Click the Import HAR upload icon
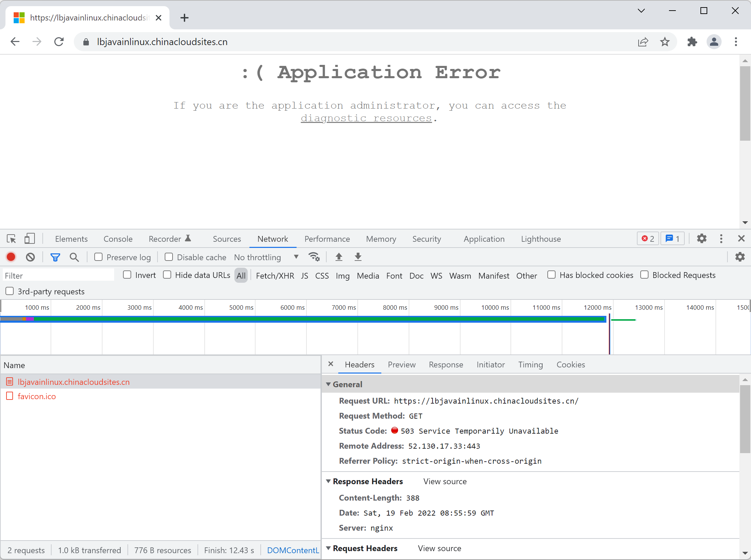The width and height of the screenshot is (751, 560). pos(339,257)
